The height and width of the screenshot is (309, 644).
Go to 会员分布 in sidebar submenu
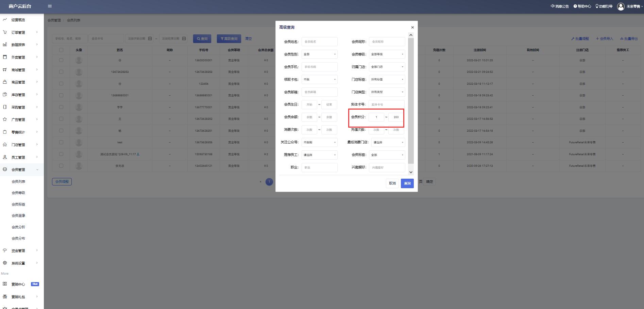point(18,238)
